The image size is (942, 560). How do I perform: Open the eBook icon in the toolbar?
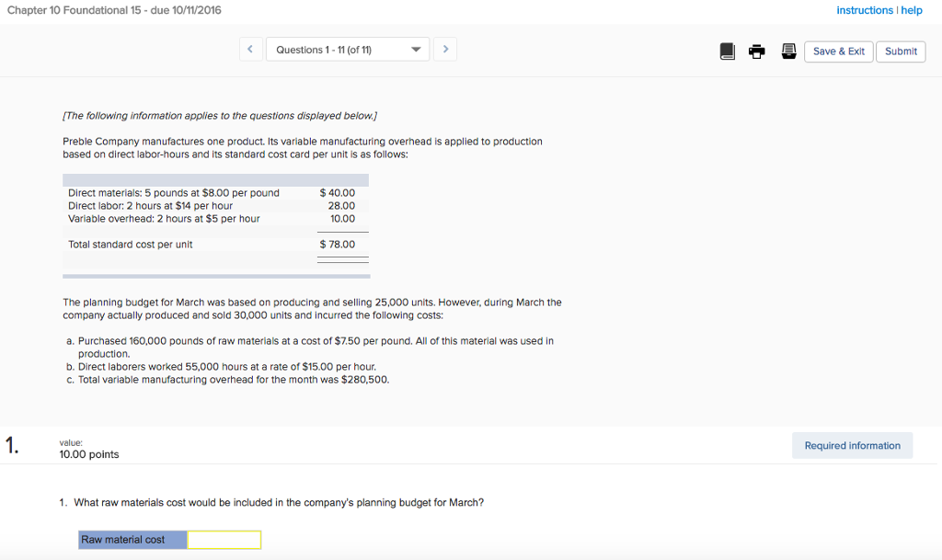728,51
